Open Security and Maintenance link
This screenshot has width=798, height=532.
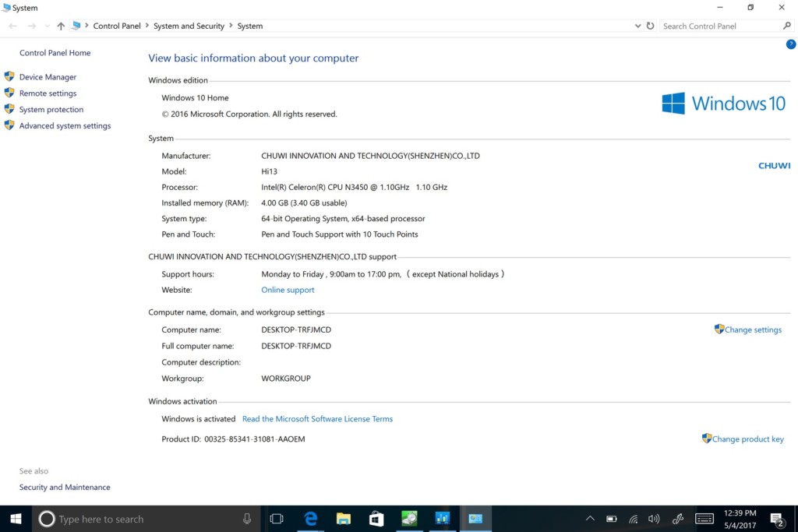pos(65,488)
